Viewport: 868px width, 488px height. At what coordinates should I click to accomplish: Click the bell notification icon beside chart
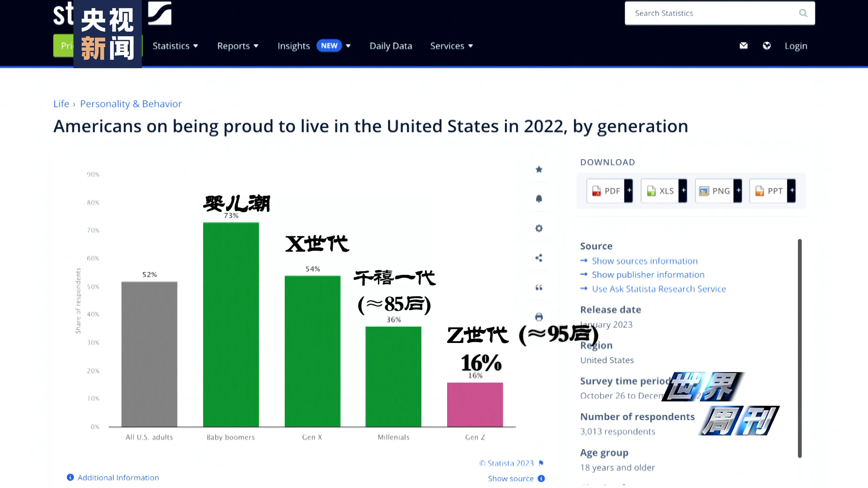click(539, 199)
